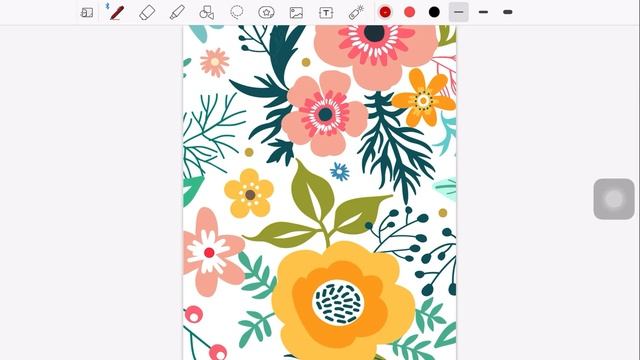The width and height of the screenshot is (640, 360).
Task: Select the Laser pointer tool
Action: coord(356,12)
